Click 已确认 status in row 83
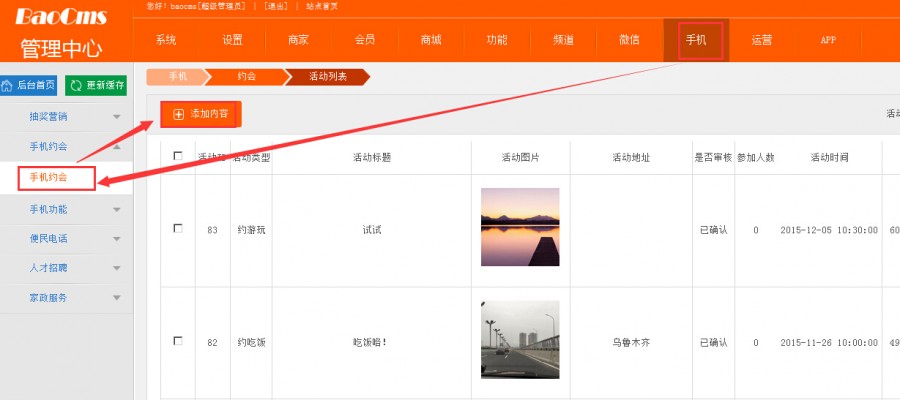The image size is (900, 400). point(713,230)
